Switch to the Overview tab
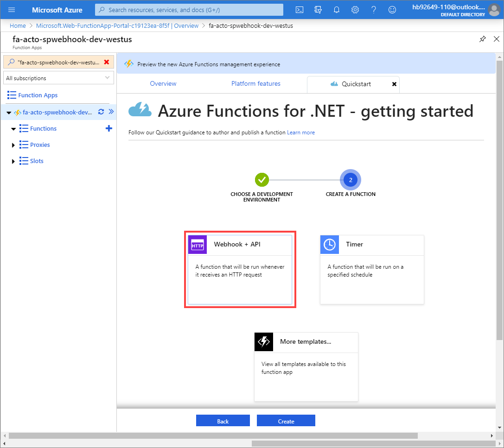The width and height of the screenshot is (504, 448). (163, 83)
